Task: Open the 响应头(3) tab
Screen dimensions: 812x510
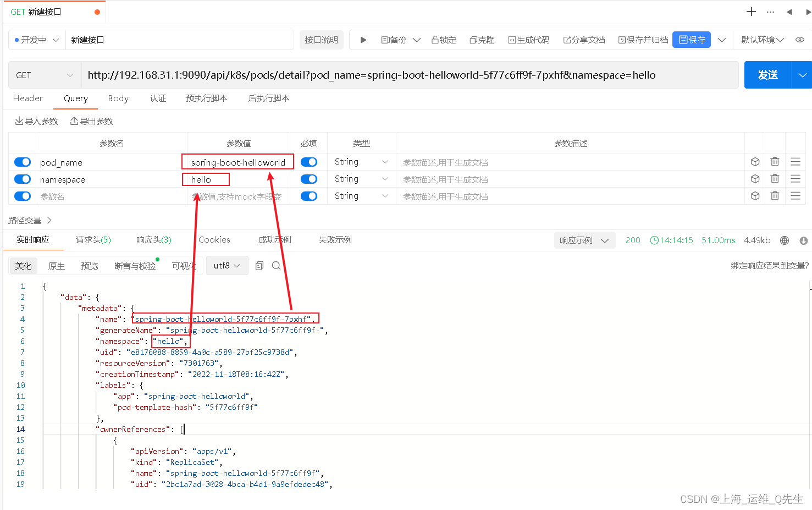Action: coord(154,240)
